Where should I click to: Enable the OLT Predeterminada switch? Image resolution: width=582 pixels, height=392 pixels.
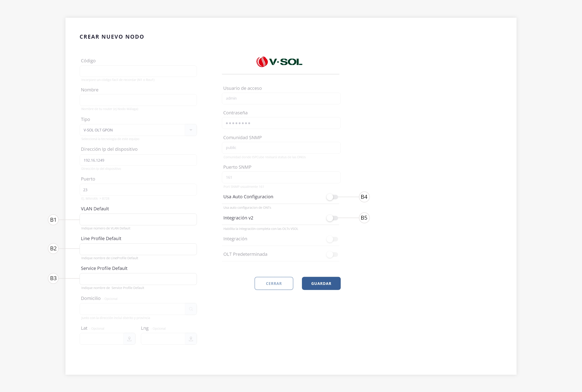coord(332,254)
